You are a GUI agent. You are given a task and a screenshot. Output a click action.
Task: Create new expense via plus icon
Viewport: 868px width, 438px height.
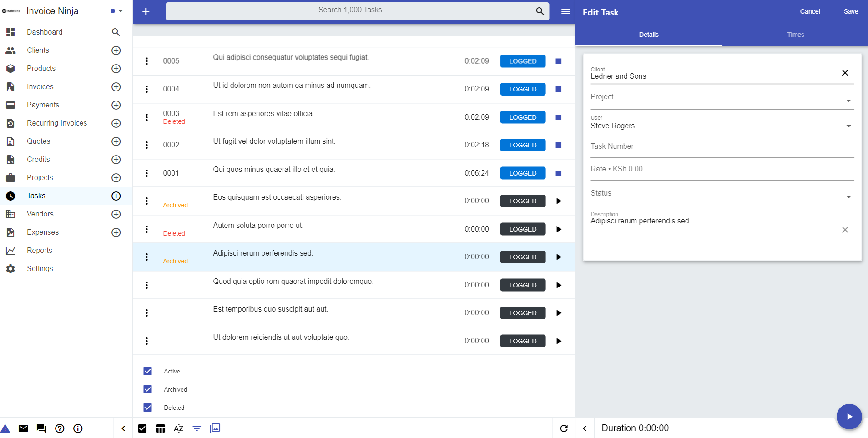pyautogui.click(x=116, y=232)
